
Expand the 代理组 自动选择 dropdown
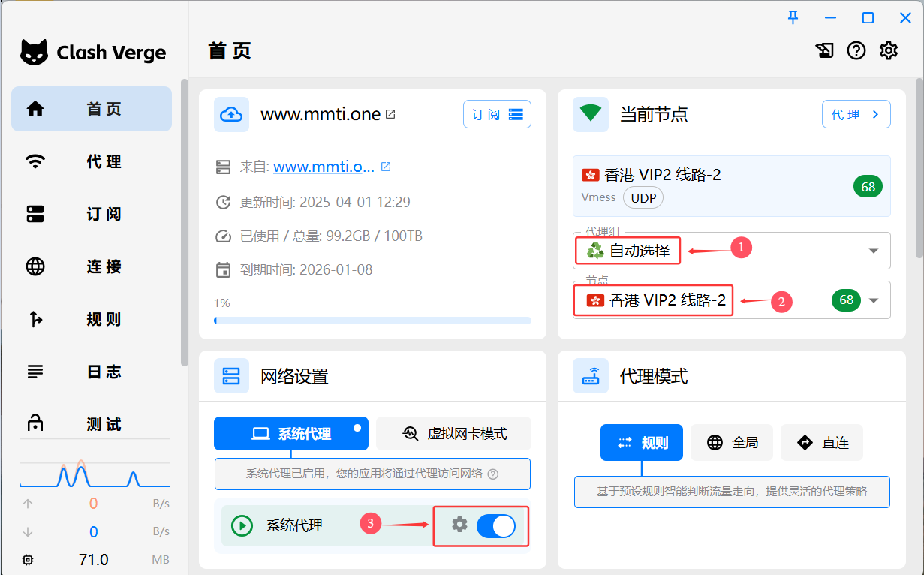(874, 251)
